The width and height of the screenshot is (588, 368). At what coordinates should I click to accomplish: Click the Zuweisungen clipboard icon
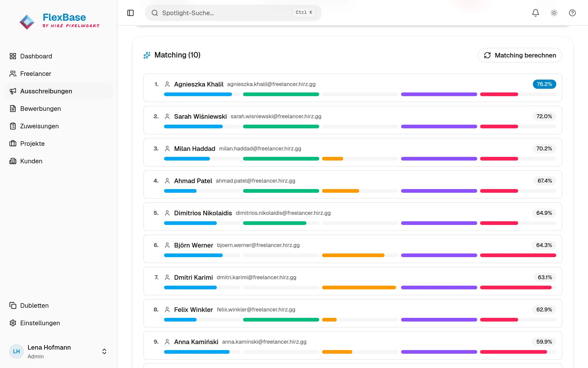click(x=13, y=126)
